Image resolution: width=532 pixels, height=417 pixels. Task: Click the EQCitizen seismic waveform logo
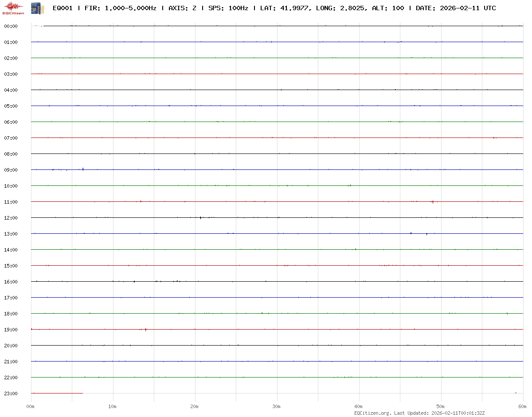(13, 8)
